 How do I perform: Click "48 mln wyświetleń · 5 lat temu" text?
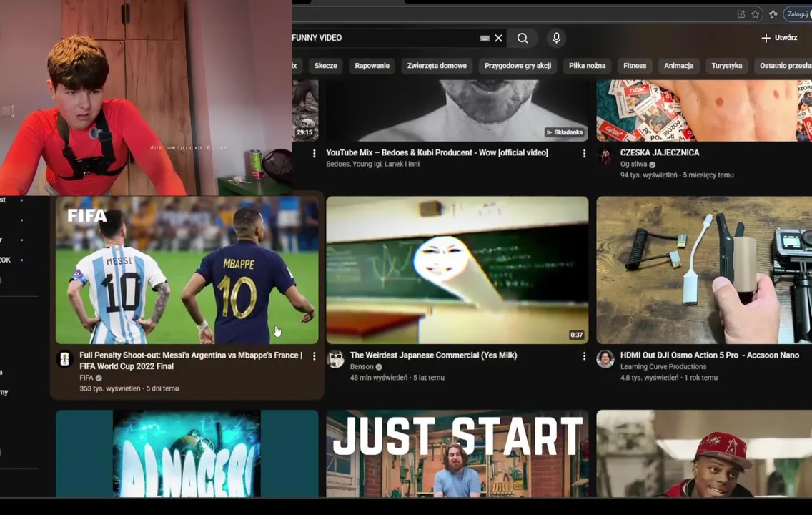coord(397,377)
